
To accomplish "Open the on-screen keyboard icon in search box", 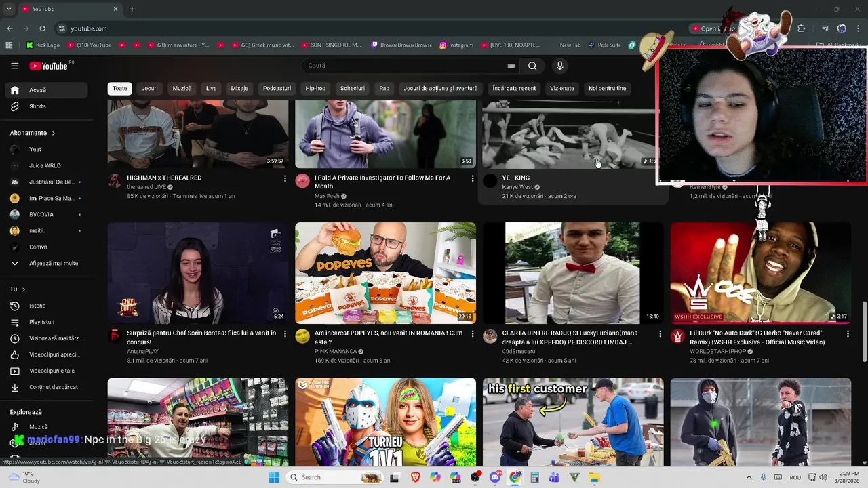I will (511, 66).
